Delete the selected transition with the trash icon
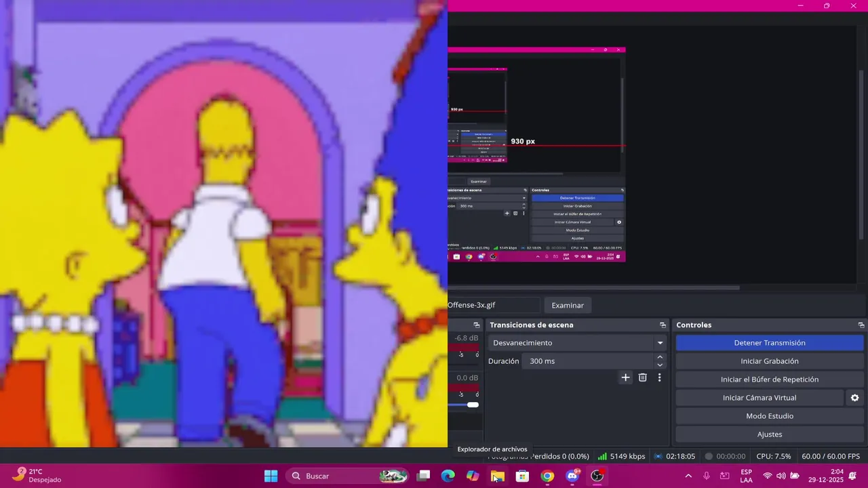This screenshot has width=868, height=488. (643, 378)
